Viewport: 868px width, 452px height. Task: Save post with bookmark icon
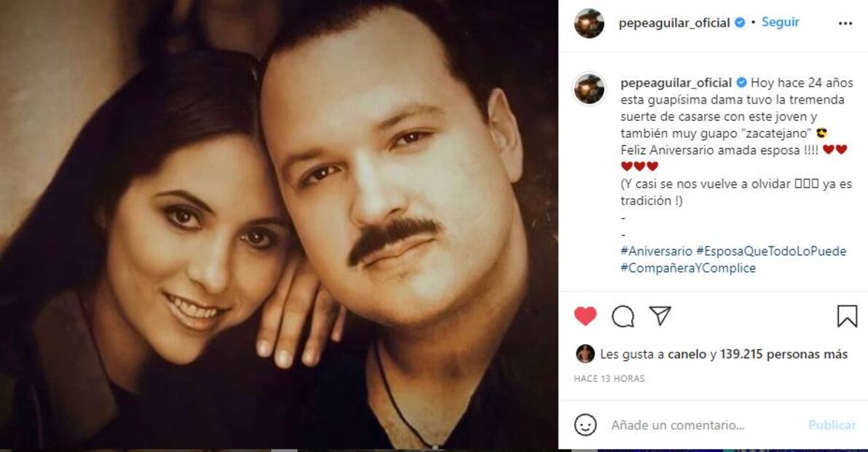847,316
